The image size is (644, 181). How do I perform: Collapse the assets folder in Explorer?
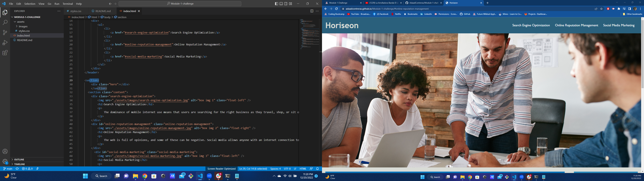21,22
